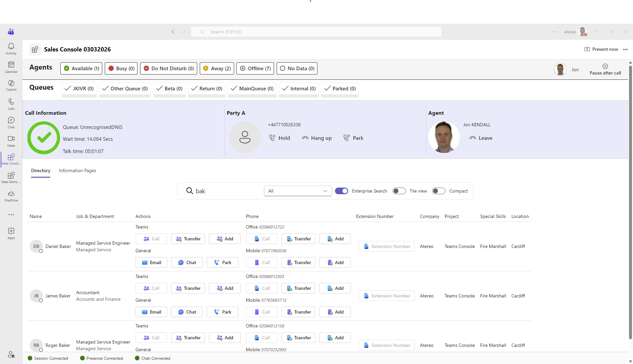This screenshot has width=633, height=364.
Task: Click the Park call icon
Action: pos(347,138)
